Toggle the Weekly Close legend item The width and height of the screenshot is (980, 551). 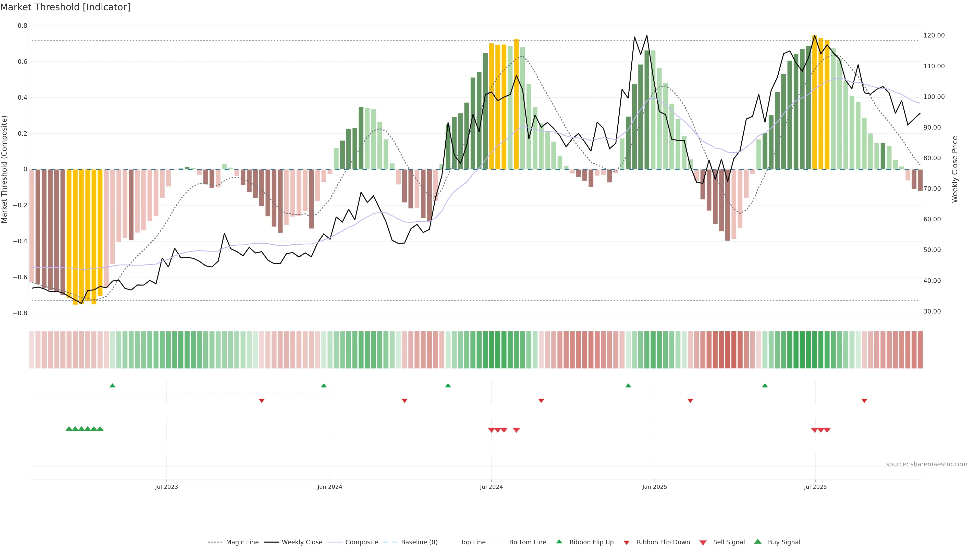pyautogui.click(x=302, y=542)
